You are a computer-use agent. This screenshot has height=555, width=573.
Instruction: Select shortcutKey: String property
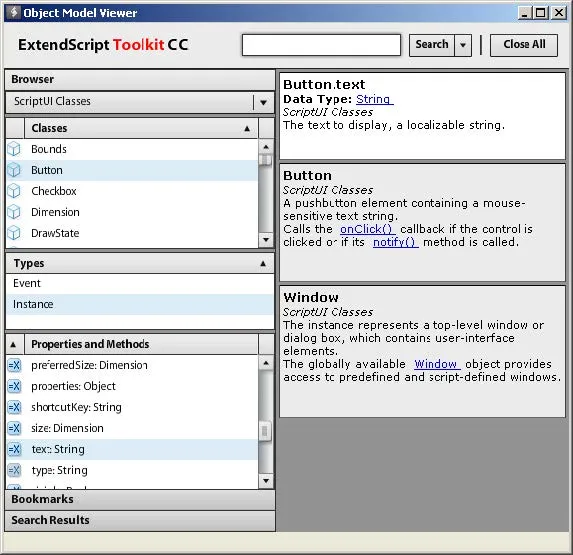click(x=132, y=407)
